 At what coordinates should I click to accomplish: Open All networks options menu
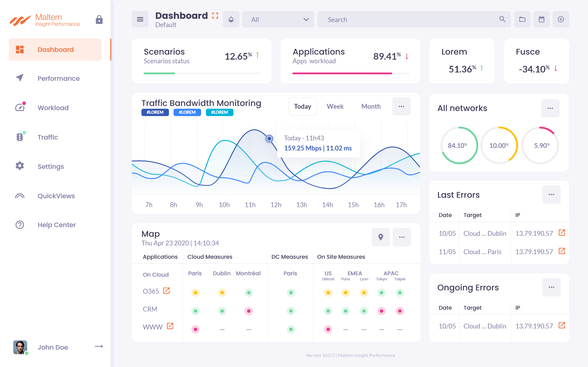(x=550, y=108)
